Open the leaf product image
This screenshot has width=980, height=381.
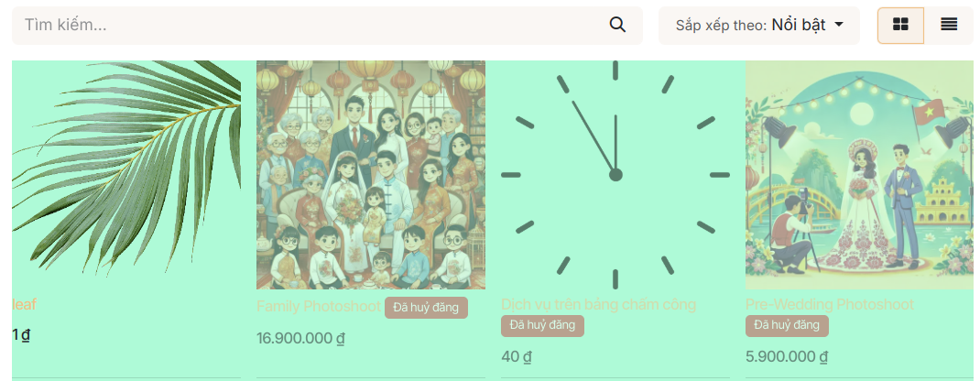[x=126, y=175]
